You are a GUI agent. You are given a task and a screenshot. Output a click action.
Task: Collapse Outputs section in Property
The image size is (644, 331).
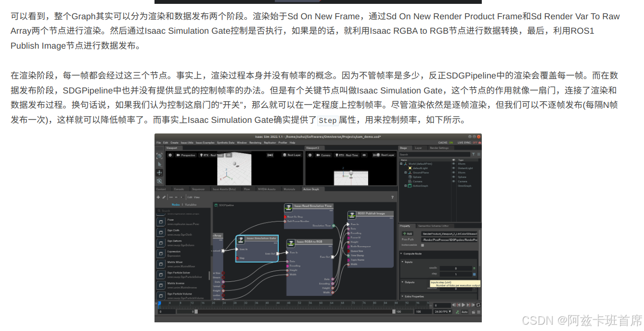click(x=402, y=282)
